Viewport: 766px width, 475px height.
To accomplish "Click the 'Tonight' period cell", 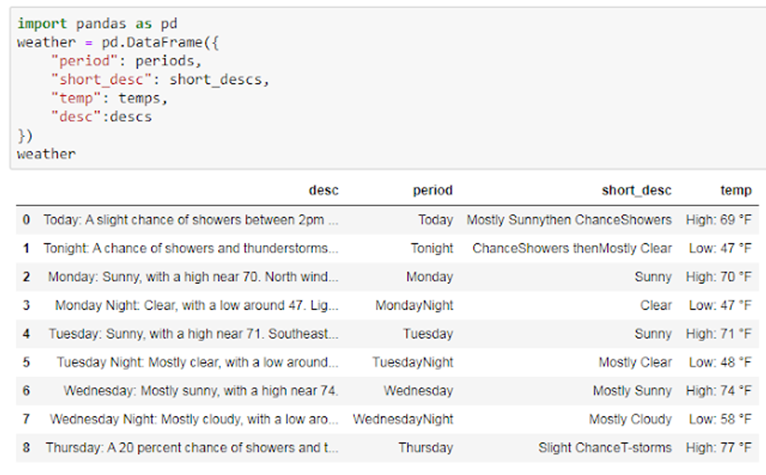I will pyautogui.click(x=431, y=248).
